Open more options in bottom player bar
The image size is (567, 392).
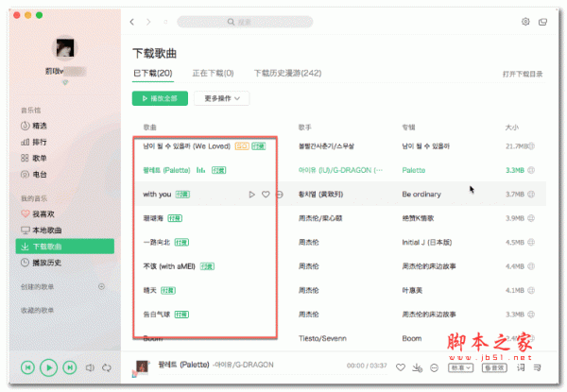[435, 367]
